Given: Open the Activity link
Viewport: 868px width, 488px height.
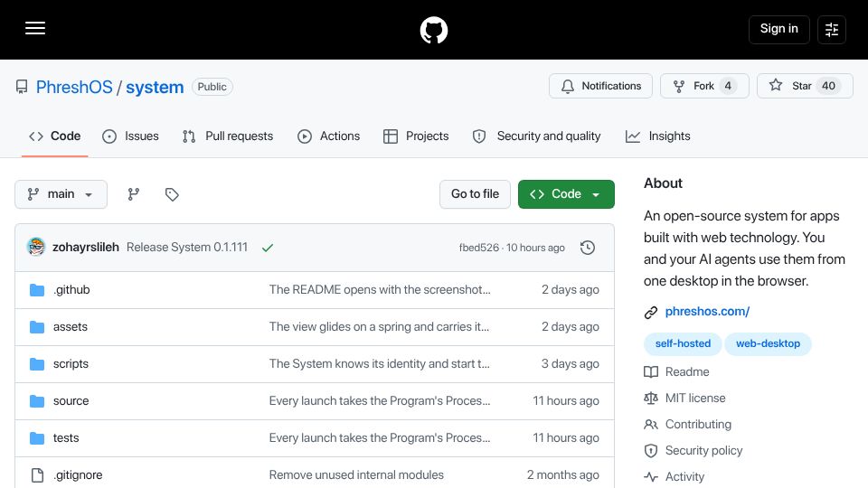Looking at the screenshot, I should click(x=684, y=476).
